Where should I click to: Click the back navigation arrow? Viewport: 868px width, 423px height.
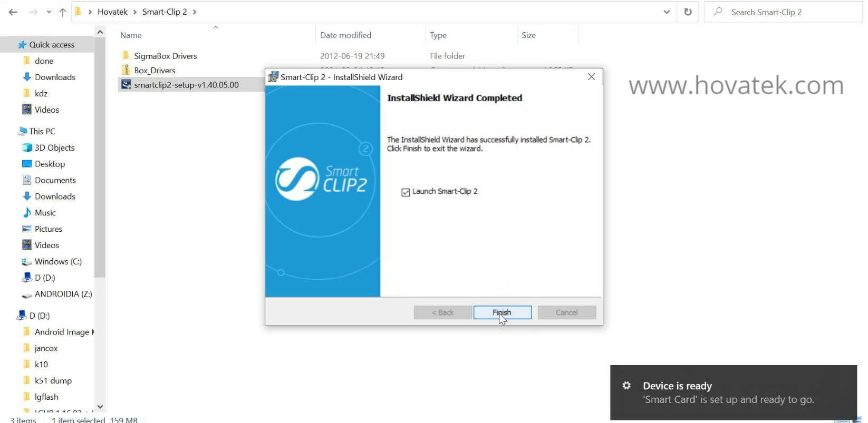13,12
